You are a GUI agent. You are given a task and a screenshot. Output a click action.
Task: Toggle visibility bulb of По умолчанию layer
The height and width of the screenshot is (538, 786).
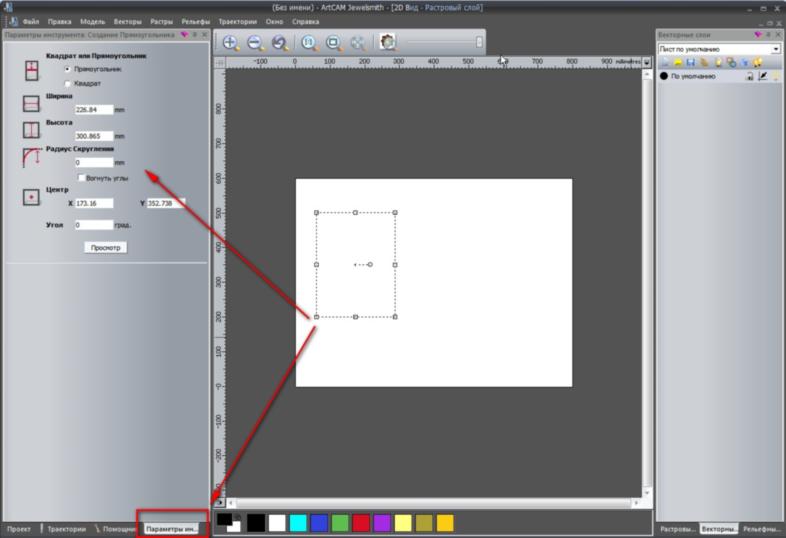(x=775, y=76)
